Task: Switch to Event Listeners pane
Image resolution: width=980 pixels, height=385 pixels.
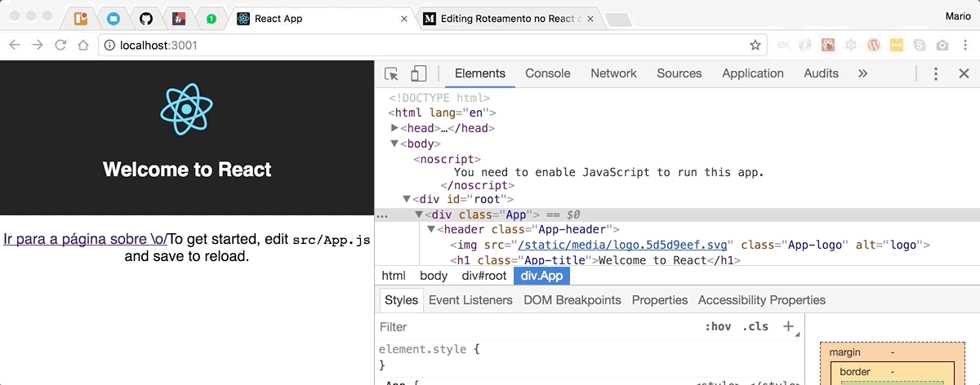Action: pyautogui.click(x=470, y=300)
